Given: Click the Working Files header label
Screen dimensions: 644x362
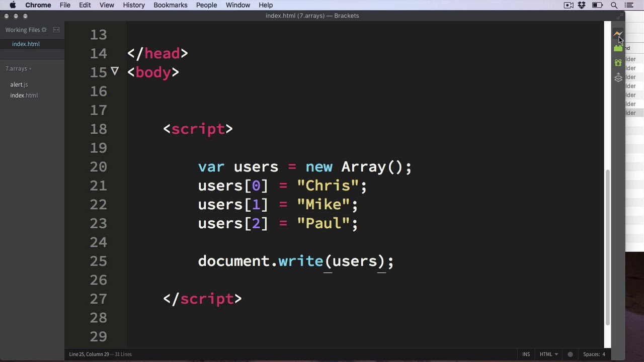Looking at the screenshot, I should [x=23, y=30].
